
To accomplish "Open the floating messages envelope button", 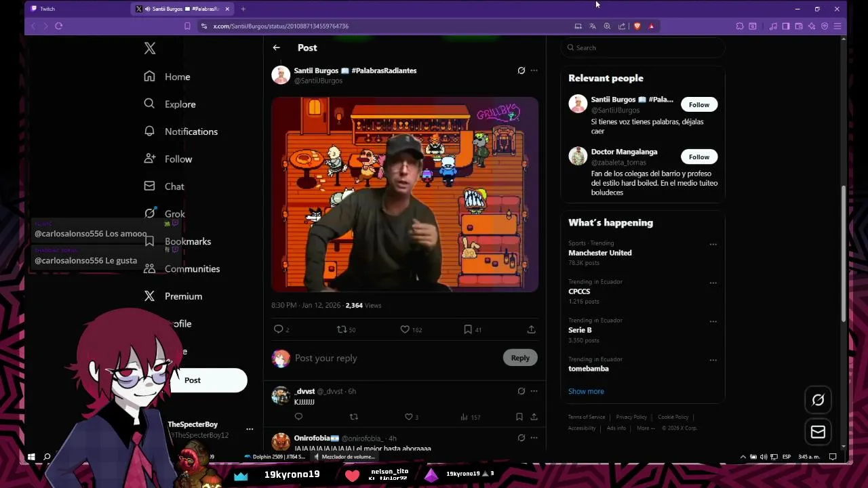I will tap(818, 432).
